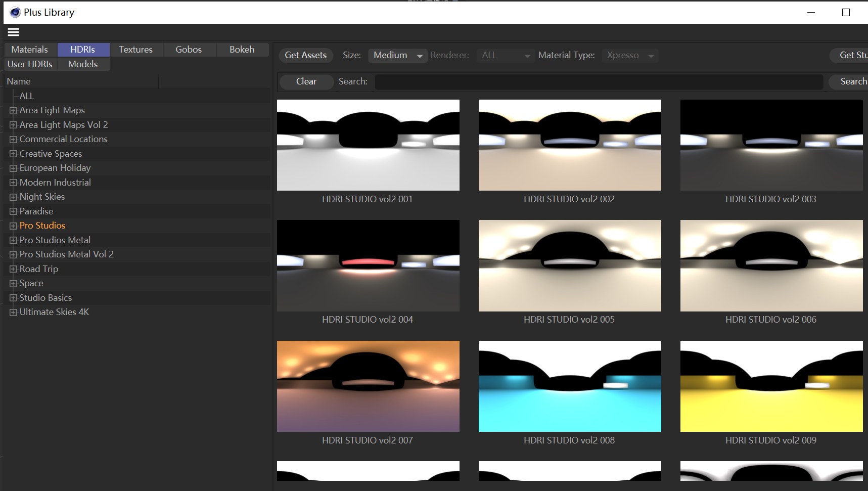This screenshot has width=868, height=491.
Task: Expand the Area Light Maps category
Action: 13,110
